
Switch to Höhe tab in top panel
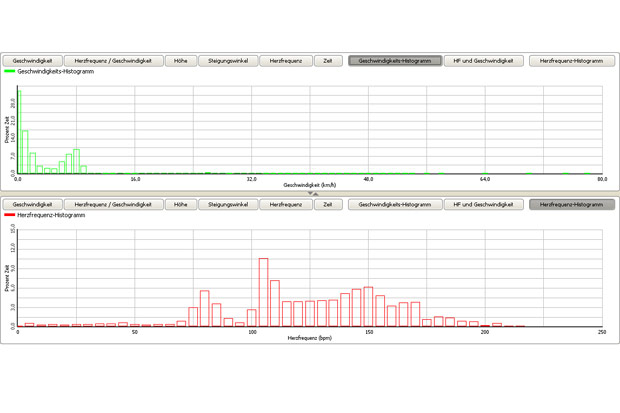pyautogui.click(x=180, y=61)
